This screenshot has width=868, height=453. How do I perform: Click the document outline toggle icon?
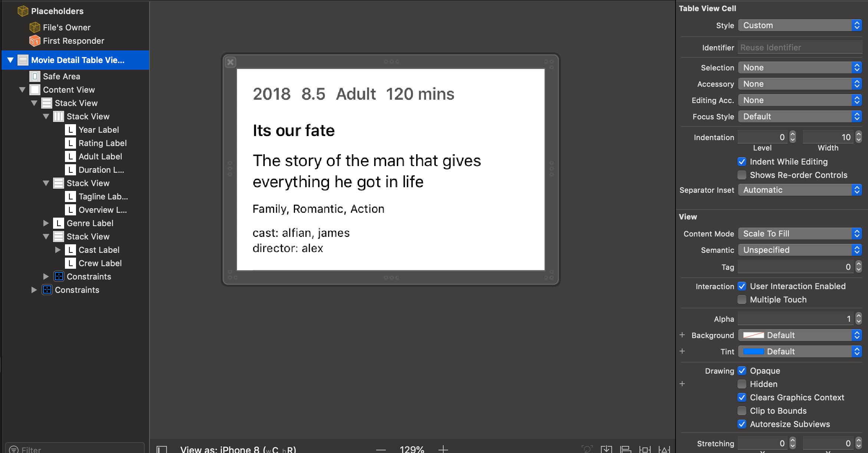pyautogui.click(x=162, y=449)
